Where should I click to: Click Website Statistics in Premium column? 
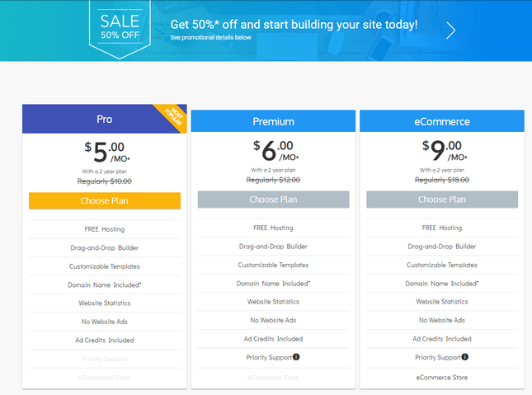pyautogui.click(x=274, y=302)
